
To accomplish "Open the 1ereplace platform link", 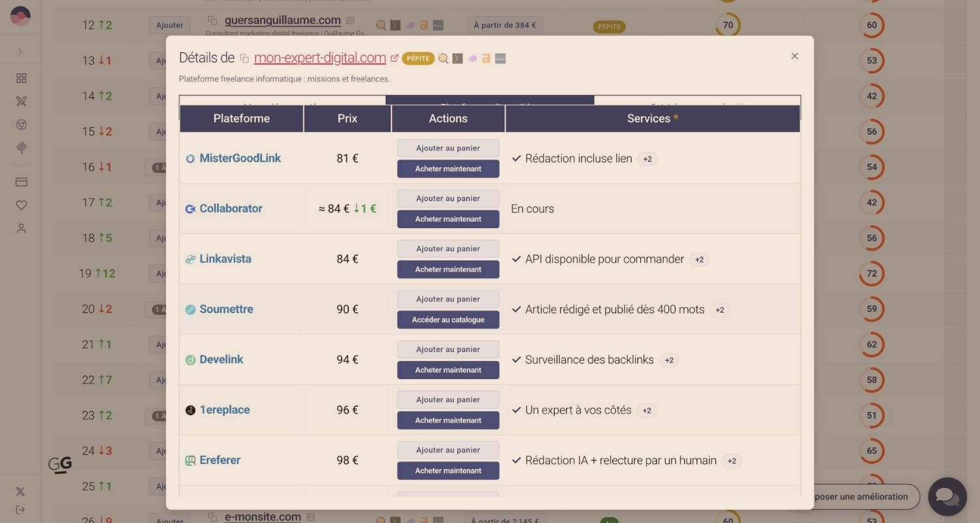I will [x=225, y=410].
